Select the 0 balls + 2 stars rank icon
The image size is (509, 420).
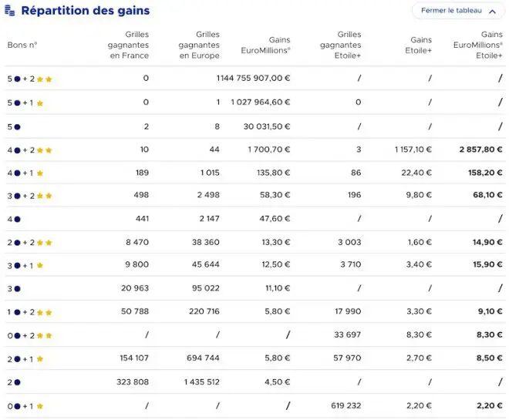click(30, 336)
